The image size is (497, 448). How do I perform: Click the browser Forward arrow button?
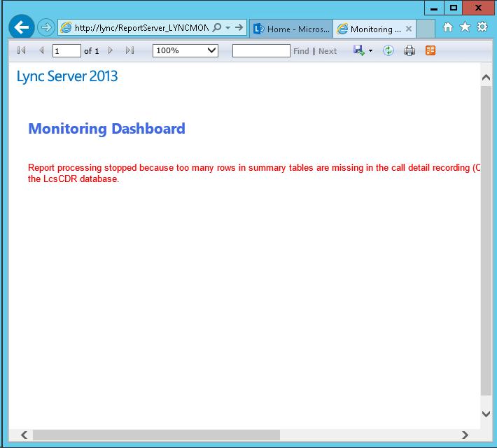pos(45,27)
